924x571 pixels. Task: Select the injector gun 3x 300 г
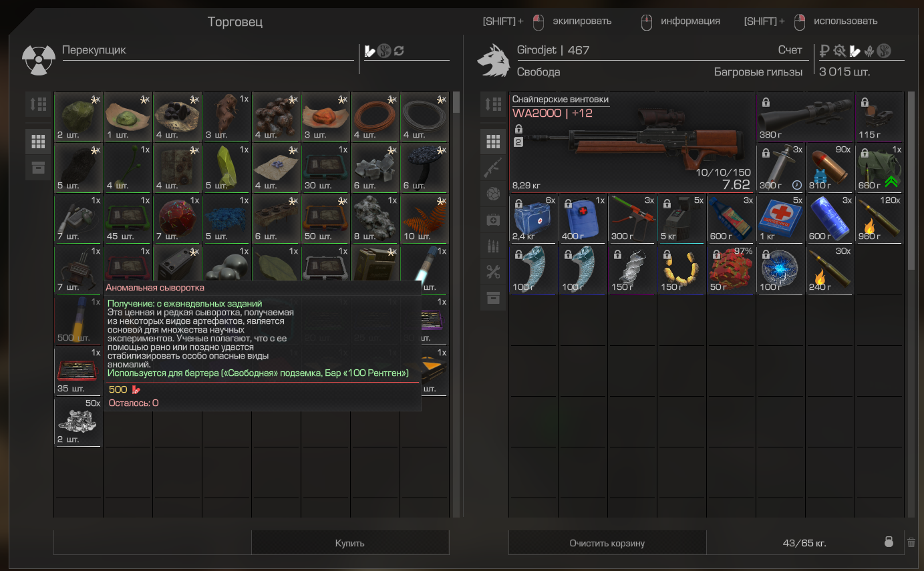click(x=633, y=218)
